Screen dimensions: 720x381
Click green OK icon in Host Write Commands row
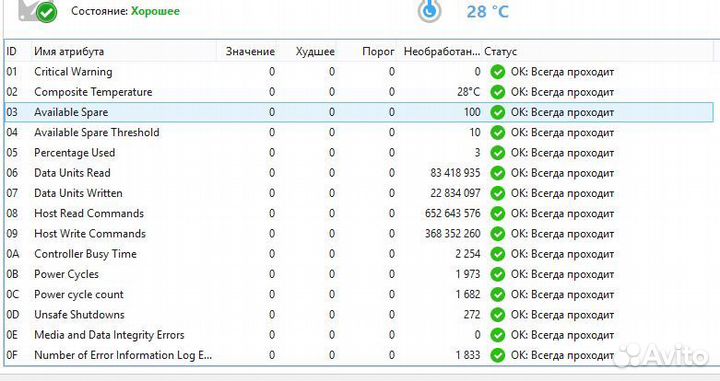point(497,234)
